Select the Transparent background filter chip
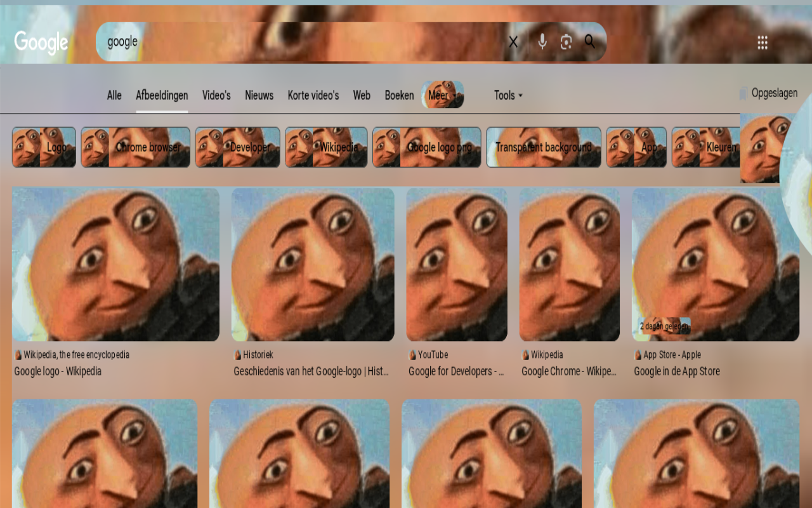Screen dimensions: 812x508 point(544,147)
